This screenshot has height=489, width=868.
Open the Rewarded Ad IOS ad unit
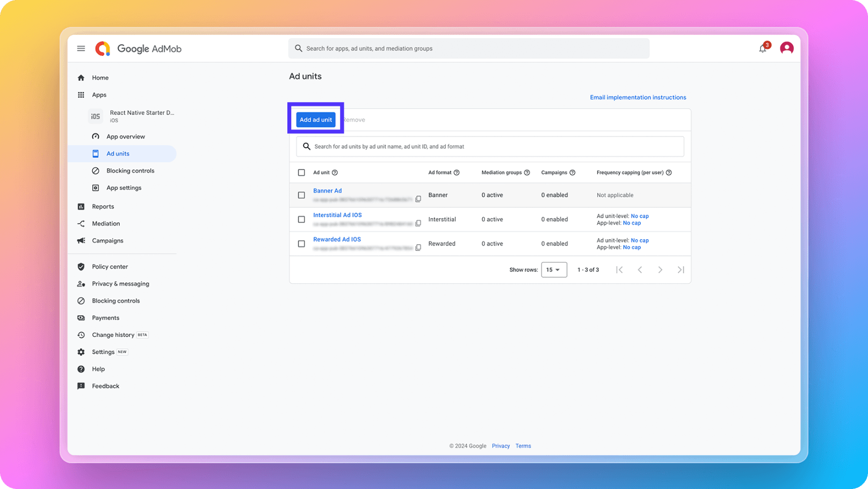point(337,239)
